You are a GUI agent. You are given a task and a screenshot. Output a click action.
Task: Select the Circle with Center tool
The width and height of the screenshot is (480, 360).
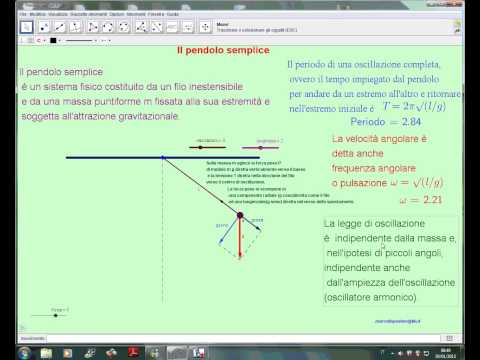point(108,27)
